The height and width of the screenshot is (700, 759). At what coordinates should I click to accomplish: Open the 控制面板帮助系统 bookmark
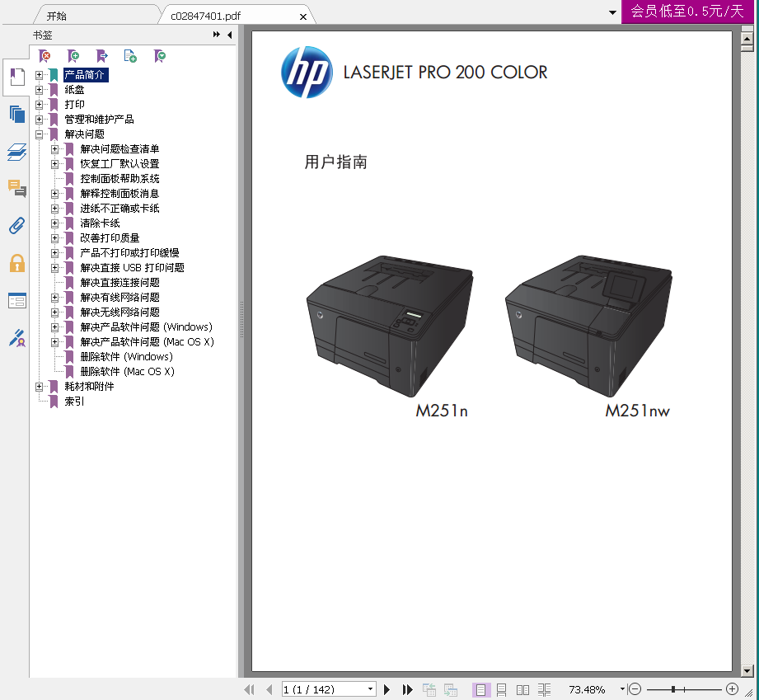[119, 179]
